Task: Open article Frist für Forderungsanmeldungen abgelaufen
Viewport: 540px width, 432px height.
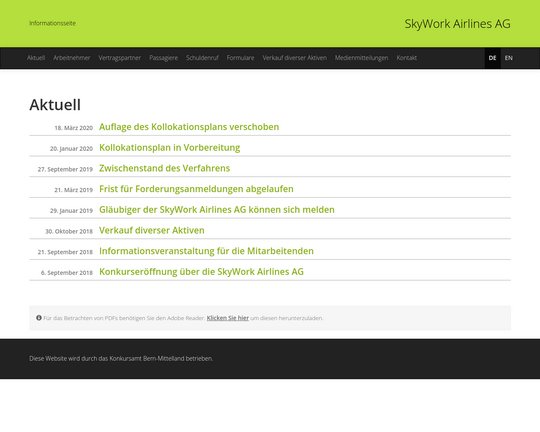Action: click(x=196, y=189)
